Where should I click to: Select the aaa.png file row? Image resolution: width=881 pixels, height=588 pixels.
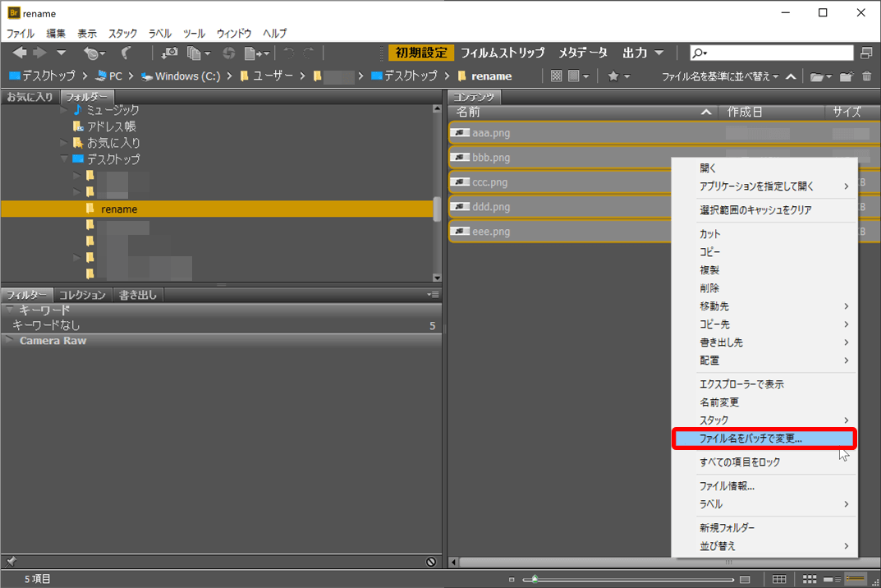tap(664, 133)
